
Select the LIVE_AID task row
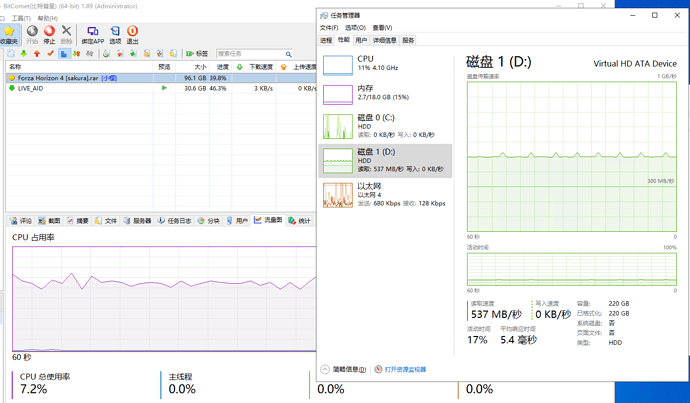tap(161, 88)
